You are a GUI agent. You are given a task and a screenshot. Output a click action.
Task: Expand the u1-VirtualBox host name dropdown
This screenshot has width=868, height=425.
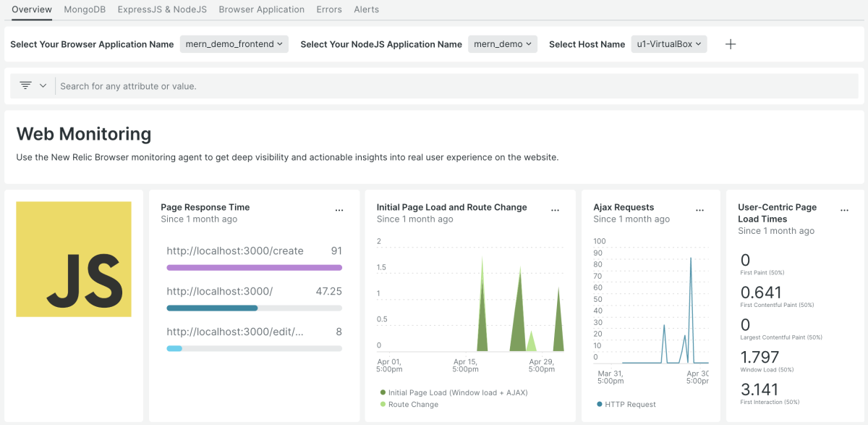click(x=668, y=44)
